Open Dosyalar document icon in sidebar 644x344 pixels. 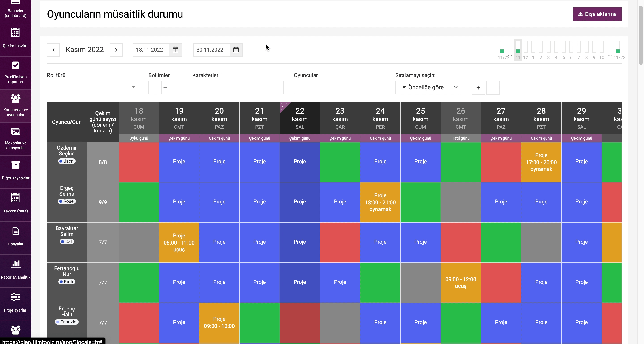coord(15,231)
